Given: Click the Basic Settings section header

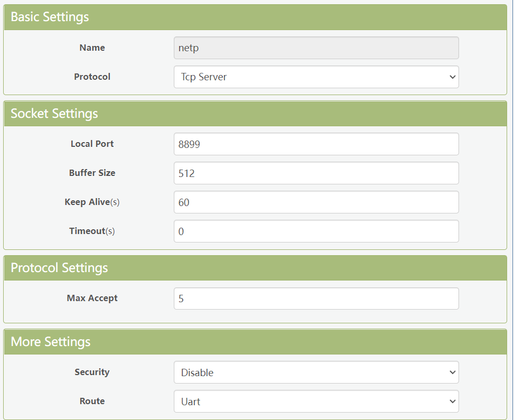Looking at the screenshot, I should tap(50, 17).
